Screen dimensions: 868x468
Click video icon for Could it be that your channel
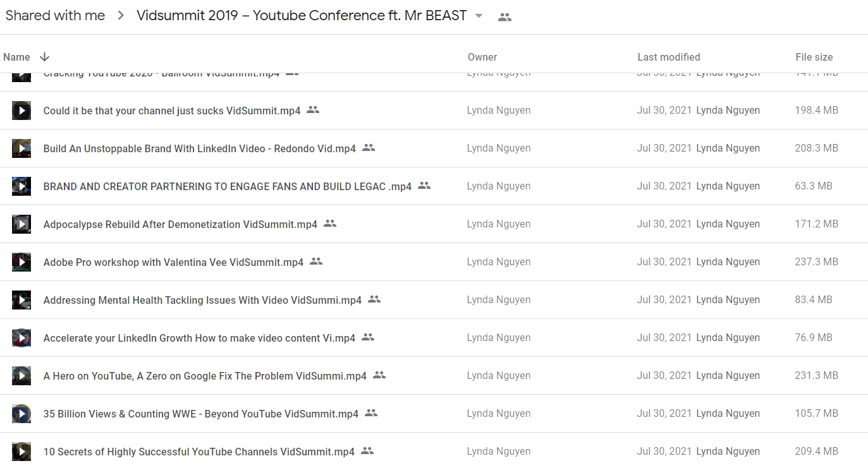(21, 111)
